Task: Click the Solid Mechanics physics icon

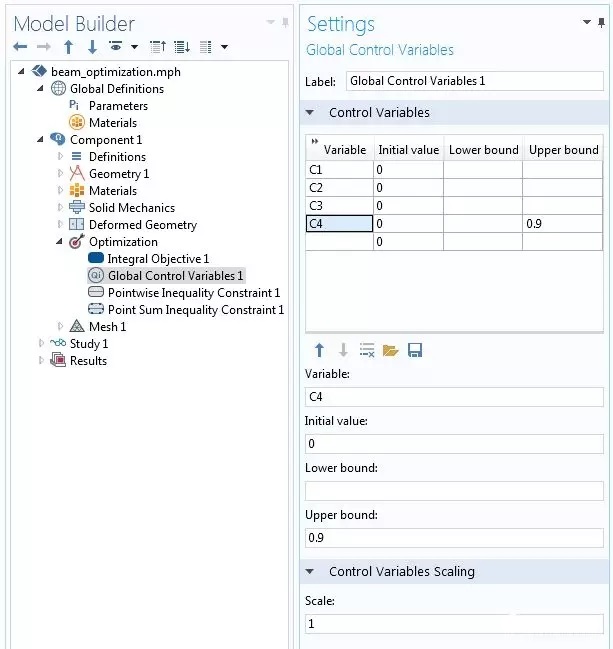Action: (77, 207)
